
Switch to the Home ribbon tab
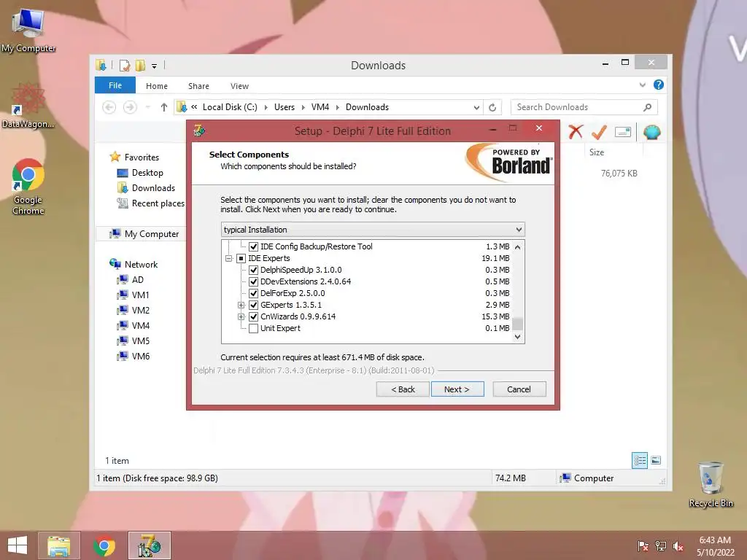click(x=157, y=86)
